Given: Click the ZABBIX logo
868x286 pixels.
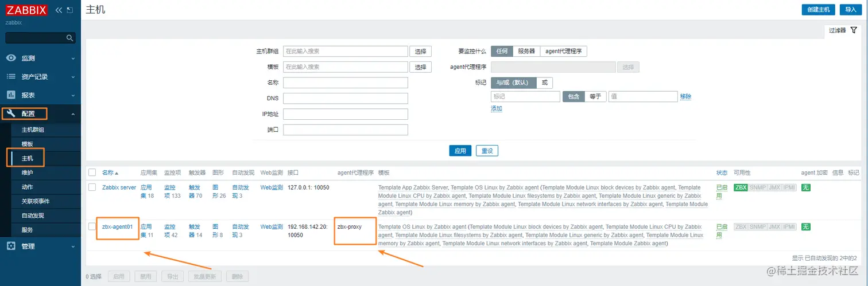Looking at the screenshot, I should [x=28, y=10].
